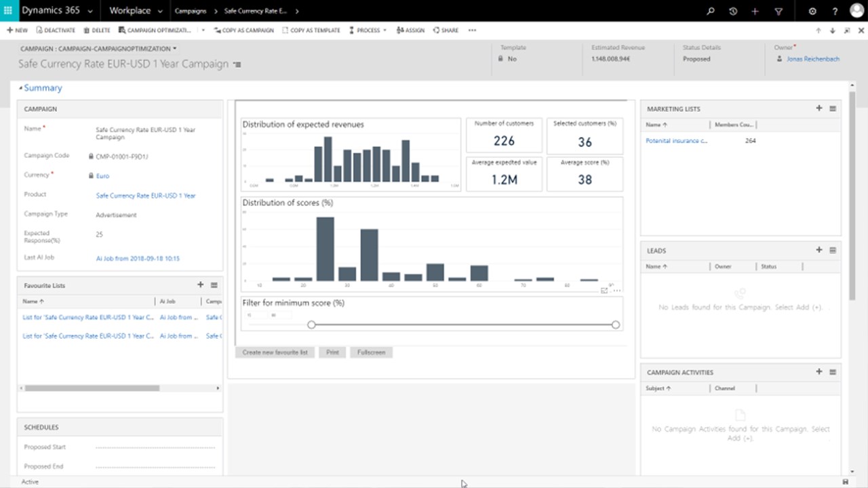Open owner Jonas Reichenbach link
The width and height of the screenshot is (868, 488).
(x=813, y=59)
